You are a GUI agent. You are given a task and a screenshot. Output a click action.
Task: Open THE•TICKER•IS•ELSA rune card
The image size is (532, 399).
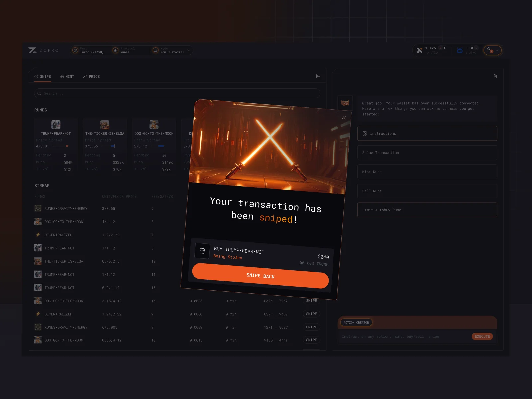105,145
